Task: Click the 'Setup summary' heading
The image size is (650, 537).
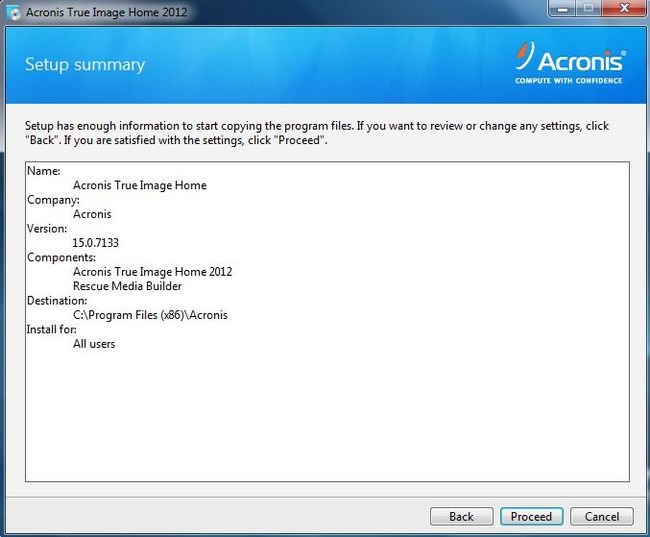Action: click(x=85, y=65)
